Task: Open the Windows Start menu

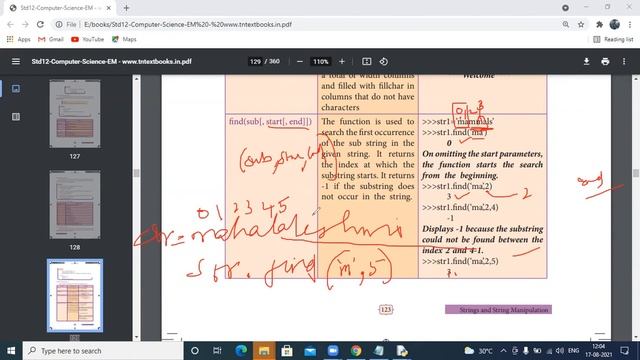Action: point(11,351)
